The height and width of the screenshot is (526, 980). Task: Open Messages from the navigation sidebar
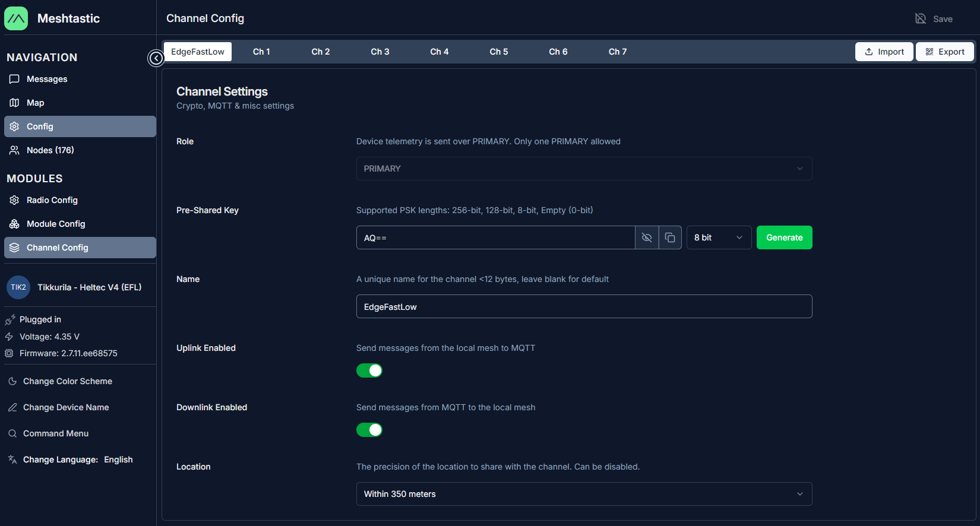point(47,79)
